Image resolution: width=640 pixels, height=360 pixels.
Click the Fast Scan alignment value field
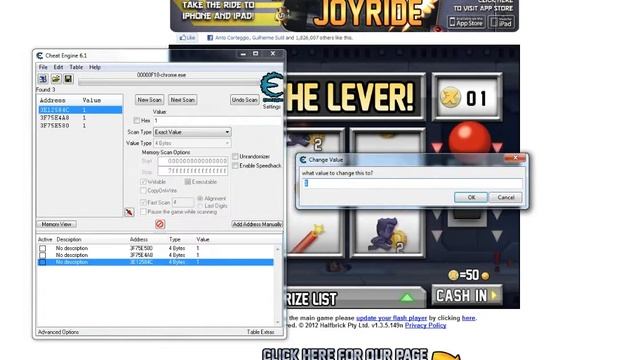point(182,202)
